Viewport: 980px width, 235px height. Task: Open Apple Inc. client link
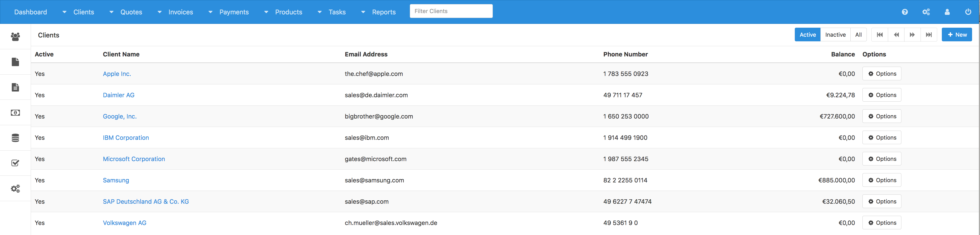(117, 74)
